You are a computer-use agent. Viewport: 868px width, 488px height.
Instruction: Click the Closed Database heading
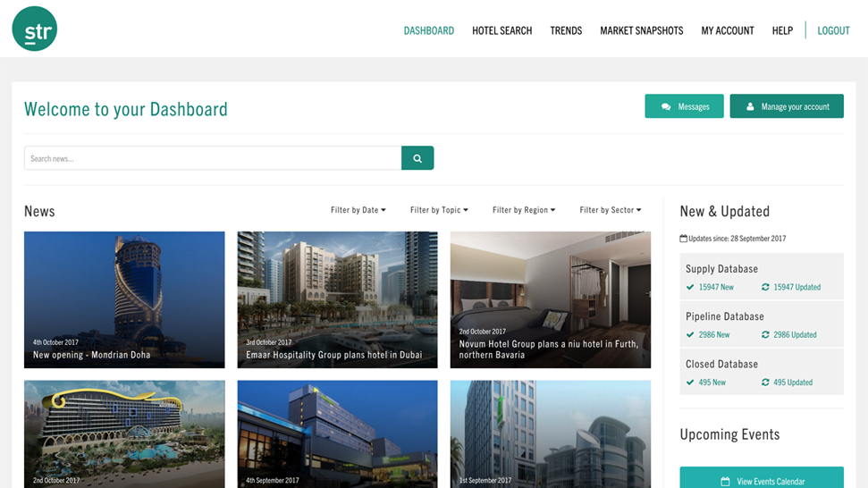[721, 364]
